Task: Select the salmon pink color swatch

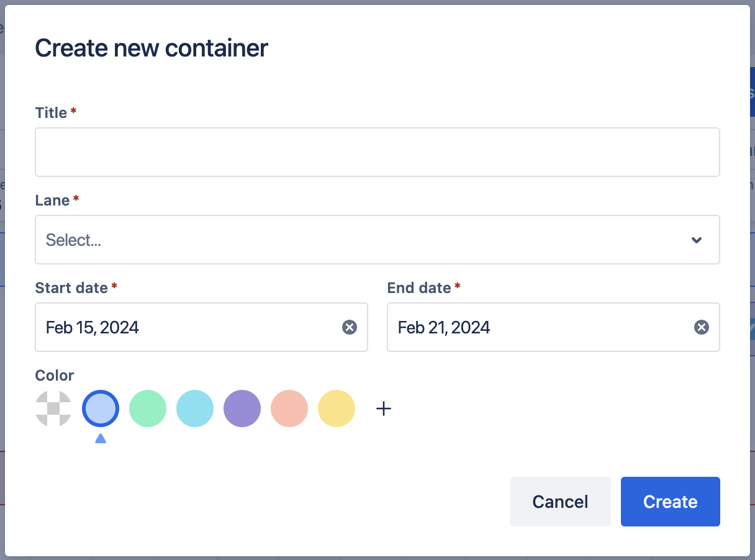Action: coord(289,409)
